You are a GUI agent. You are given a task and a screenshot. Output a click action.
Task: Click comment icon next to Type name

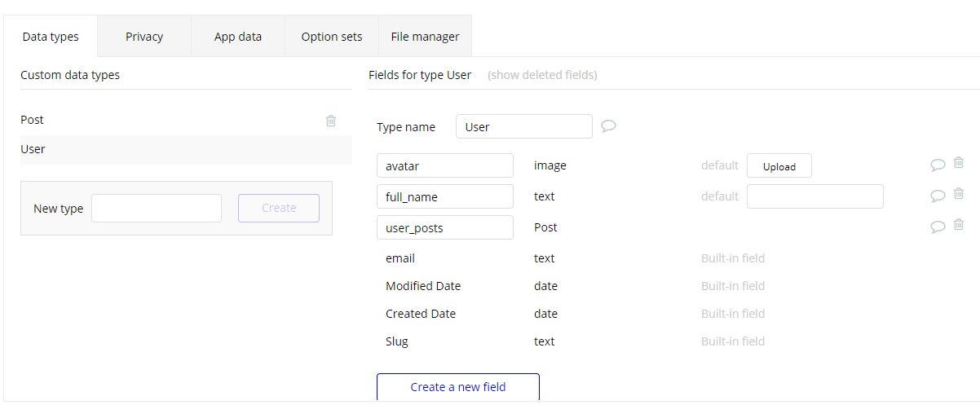pyautogui.click(x=608, y=126)
